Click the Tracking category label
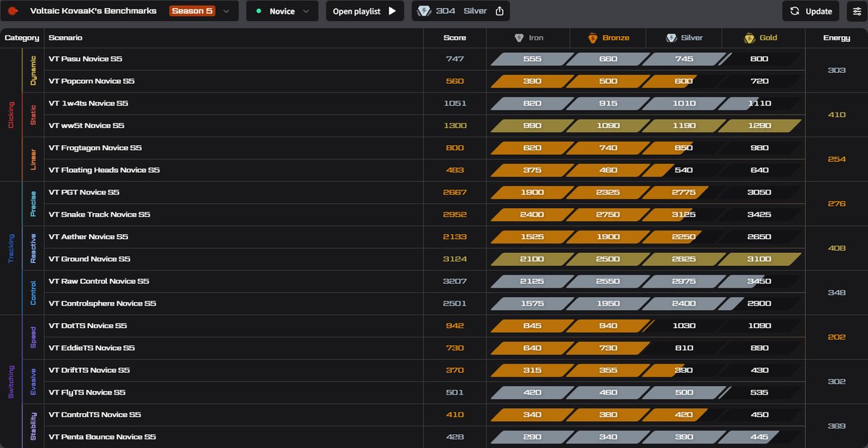This screenshot has height=448, width=868. 11,248
